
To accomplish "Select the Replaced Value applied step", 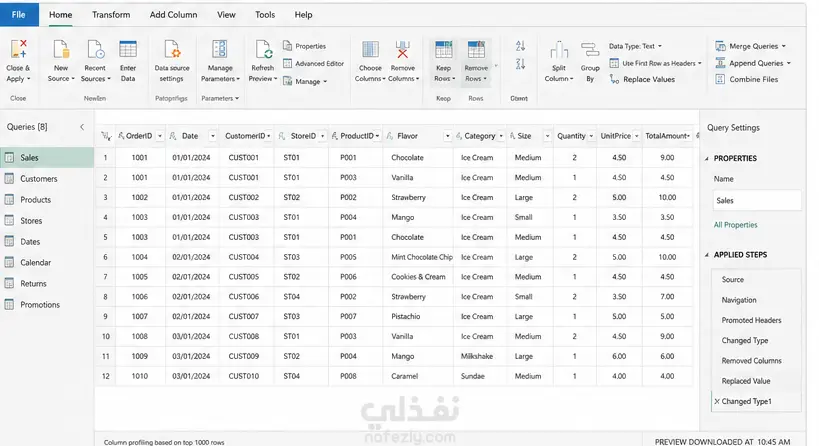I will (756, 381).
